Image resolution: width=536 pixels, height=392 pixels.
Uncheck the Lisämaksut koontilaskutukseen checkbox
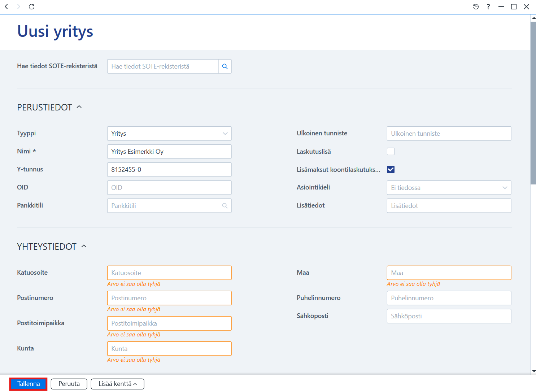click(x=391, y=170)
